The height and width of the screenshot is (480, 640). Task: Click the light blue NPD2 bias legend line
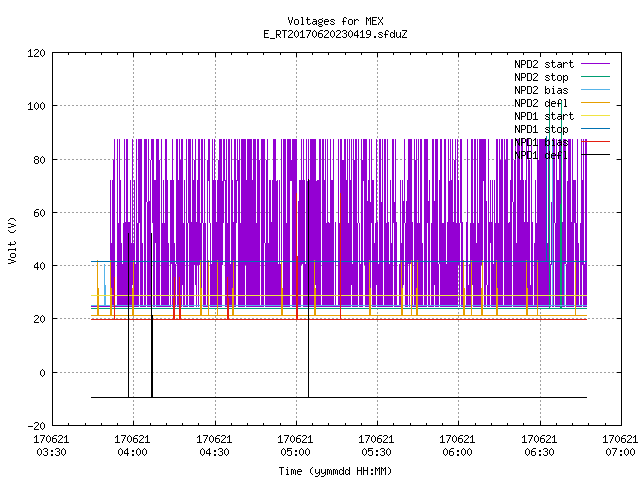point(596,90)
